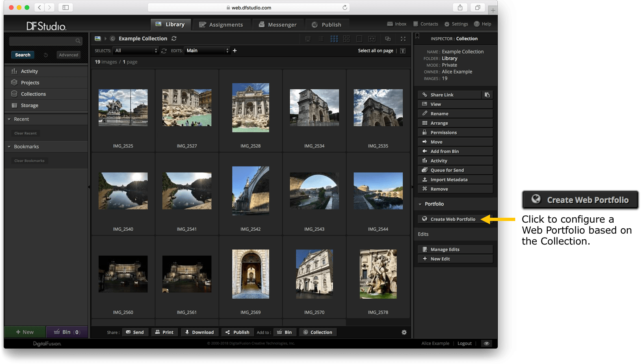Toggle fullscreen expand icon

403,39
